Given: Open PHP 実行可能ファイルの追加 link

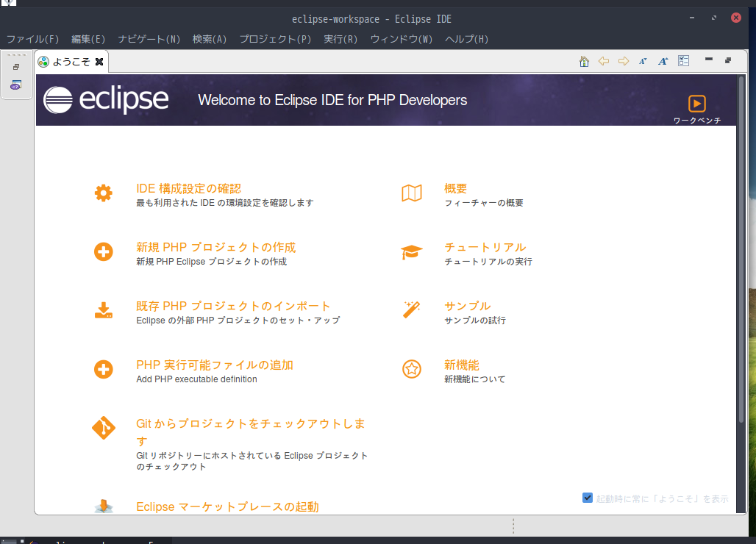Looking at the screenshot, I should tap(215, 365).
